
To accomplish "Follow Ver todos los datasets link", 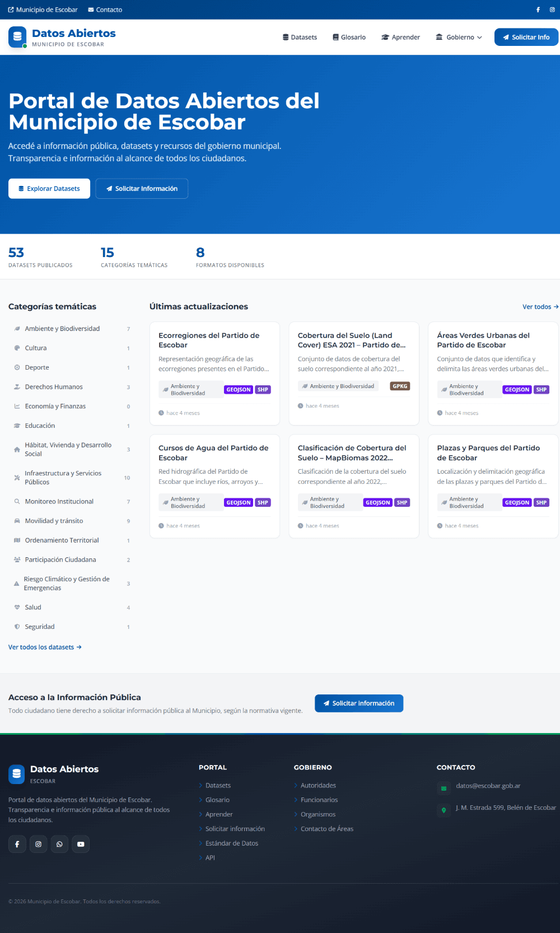I will 45,647.
